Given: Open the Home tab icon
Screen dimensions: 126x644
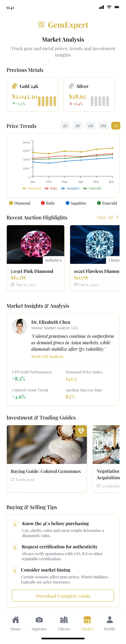Looking at the screenshot, I should (x=16, y=620).
